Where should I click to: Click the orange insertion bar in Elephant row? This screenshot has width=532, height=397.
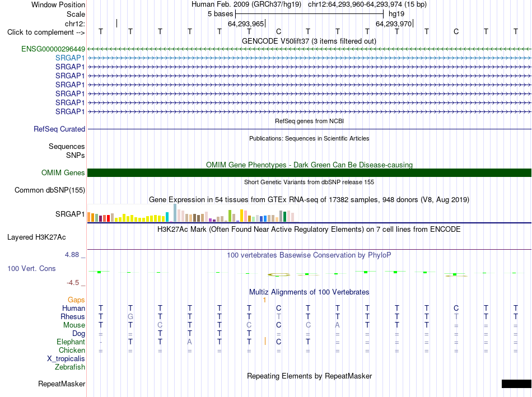[x=265, y=342]
